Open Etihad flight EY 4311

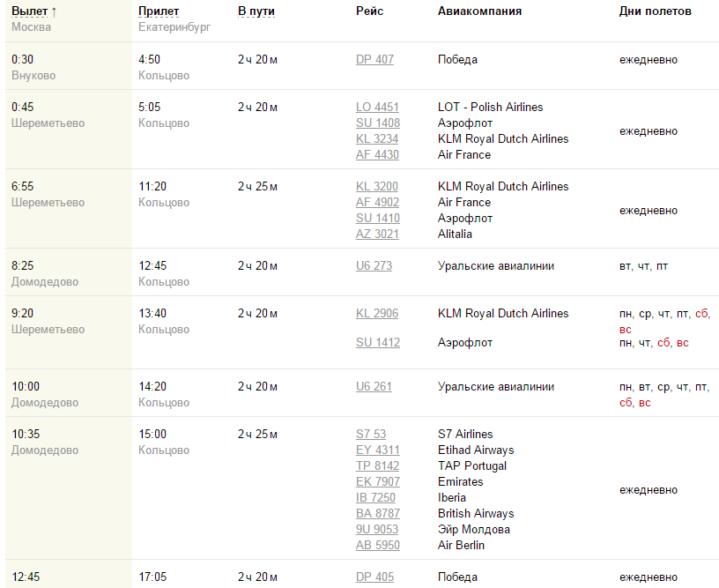tap(378, 450)
